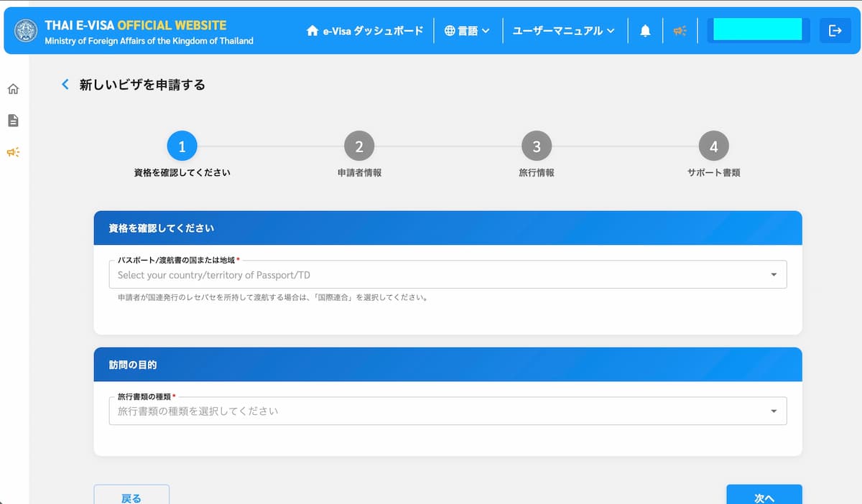Image resolution: width=862 pixels, height=504 pixels.
Task: Select step 1 circle 資格を確認してください
Action: point(182,146)
